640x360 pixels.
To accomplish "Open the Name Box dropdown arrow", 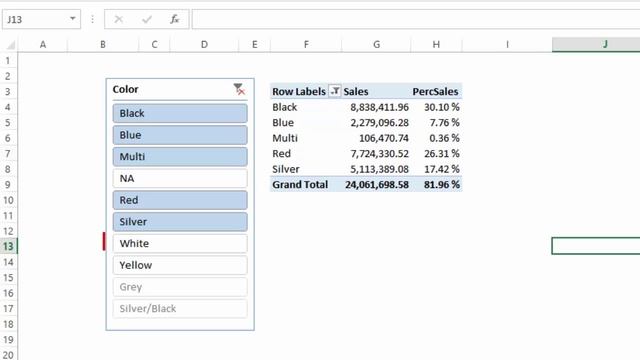I will click(x=72, y=19).
